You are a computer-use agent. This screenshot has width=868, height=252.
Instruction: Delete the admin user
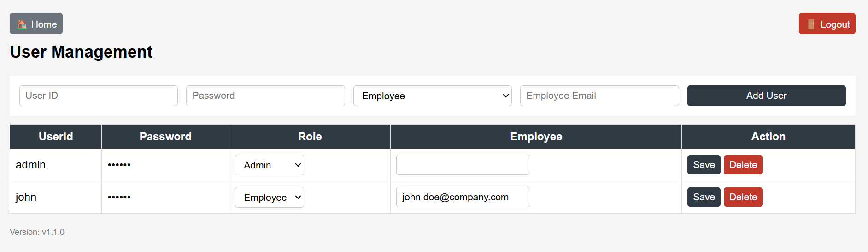pyautogui.click(x=743, y=165)
